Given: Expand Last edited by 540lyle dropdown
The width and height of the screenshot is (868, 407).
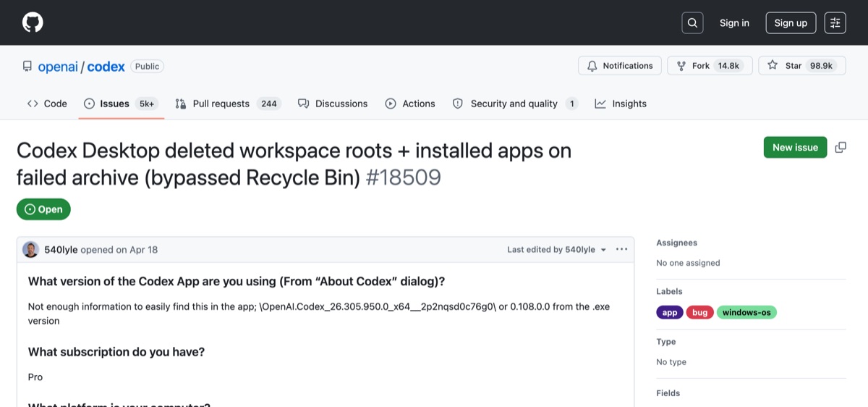Looking at the screenshot, I should pos(557,249).
